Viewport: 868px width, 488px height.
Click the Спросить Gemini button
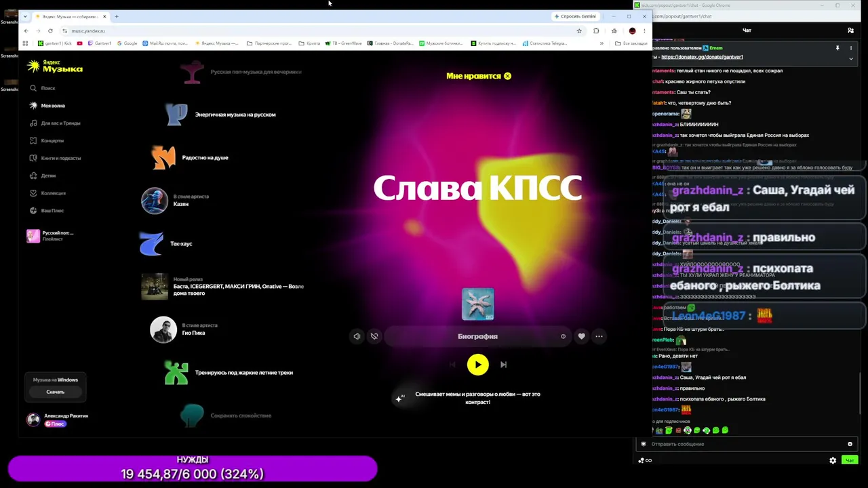pos(575,16)
